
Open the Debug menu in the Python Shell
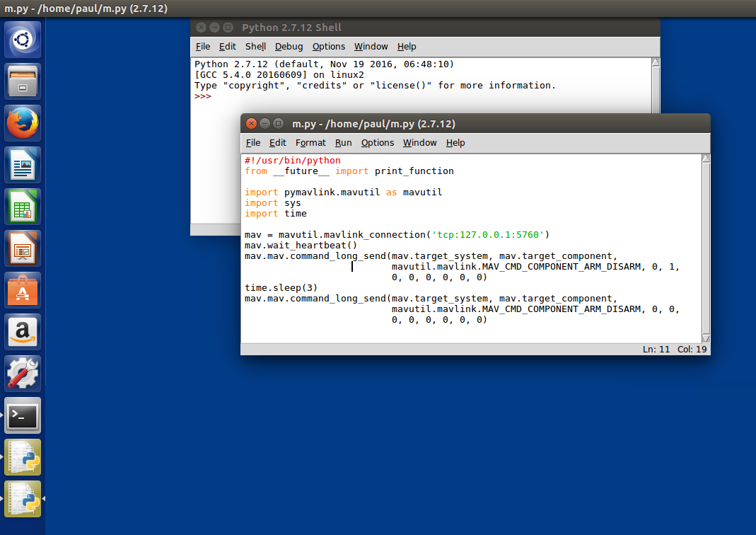coord(289,46)
